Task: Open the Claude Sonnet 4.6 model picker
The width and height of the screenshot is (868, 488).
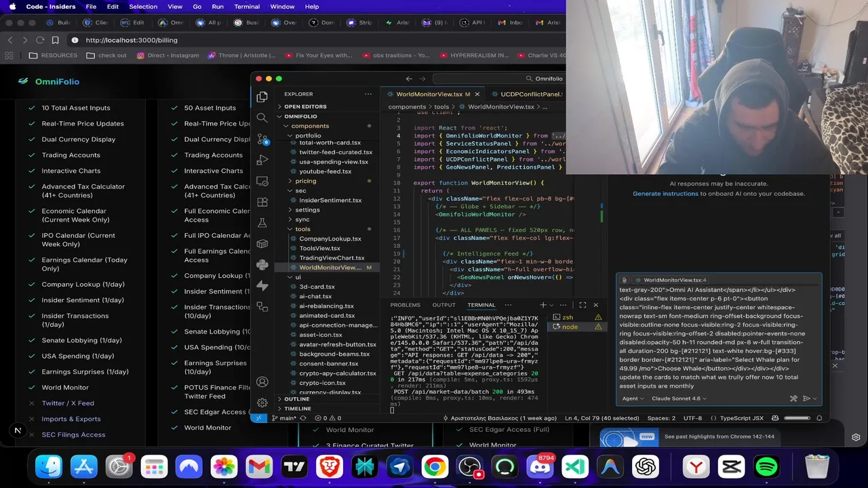Action: (678, 399)
